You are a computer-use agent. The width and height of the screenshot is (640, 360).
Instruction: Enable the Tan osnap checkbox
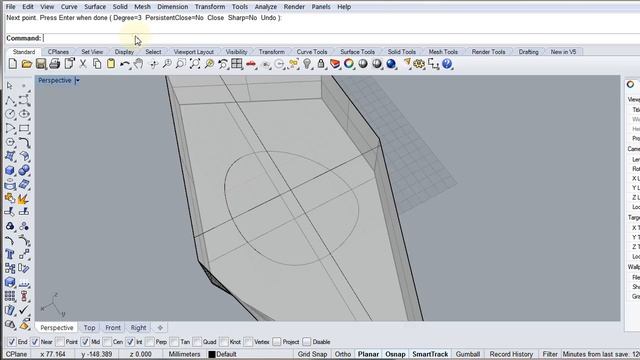174,342
